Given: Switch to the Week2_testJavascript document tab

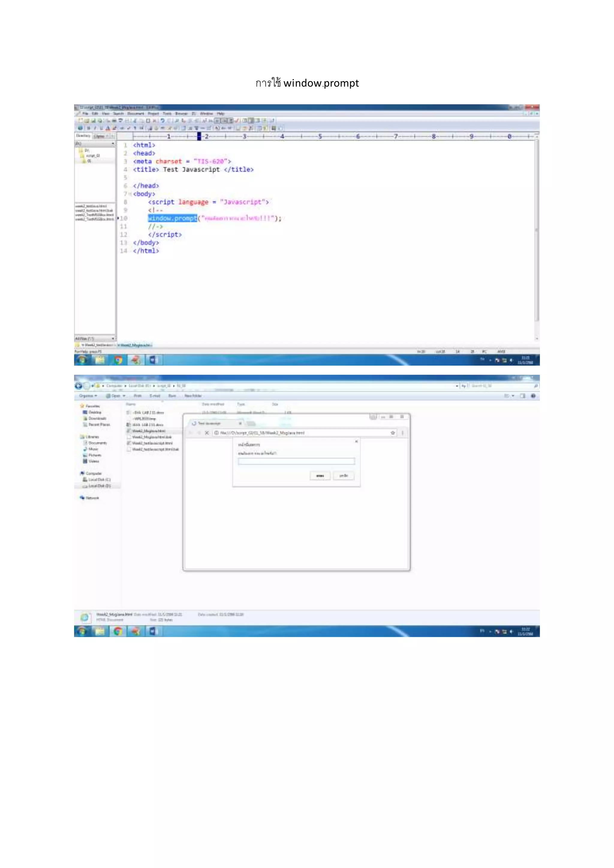Looking at the screenshot, I should 97,345.
